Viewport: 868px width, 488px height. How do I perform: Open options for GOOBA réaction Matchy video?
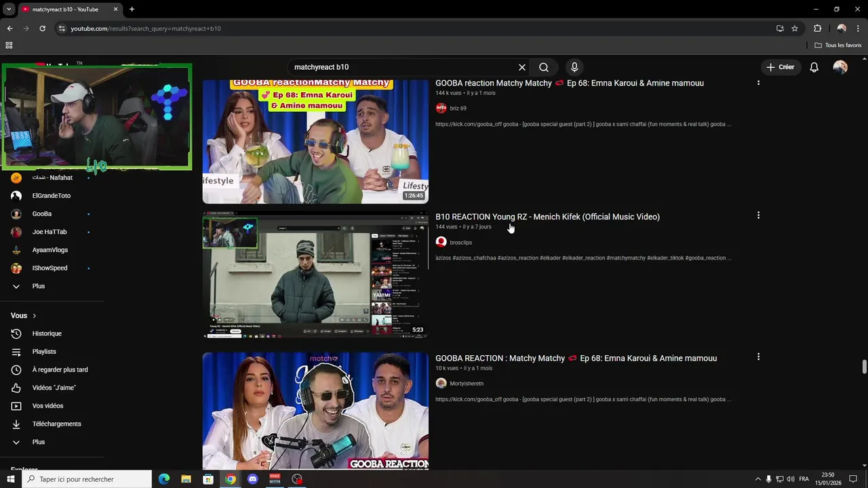758,83
